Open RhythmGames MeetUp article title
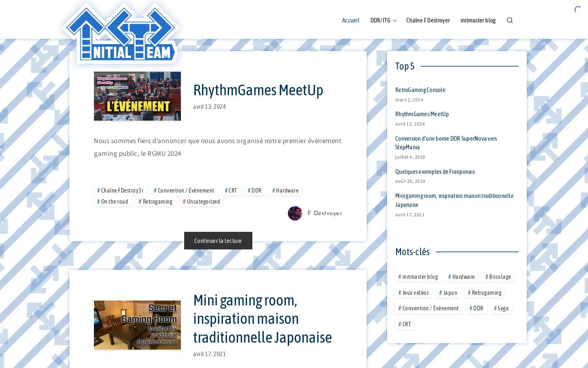This screenshot has width=588, height=368. 258,90
